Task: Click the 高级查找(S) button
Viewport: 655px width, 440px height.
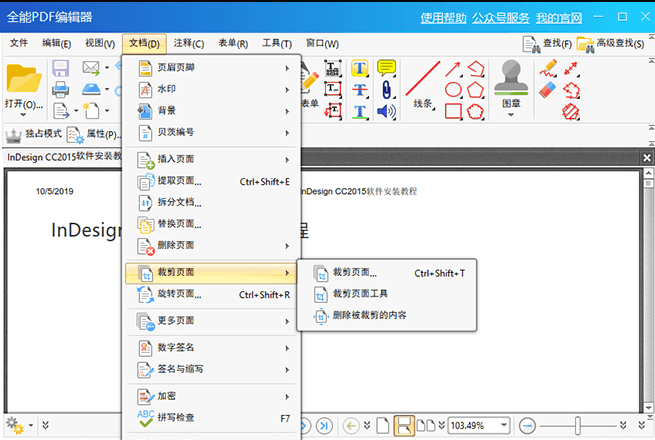Action: [x=610, y=44]
